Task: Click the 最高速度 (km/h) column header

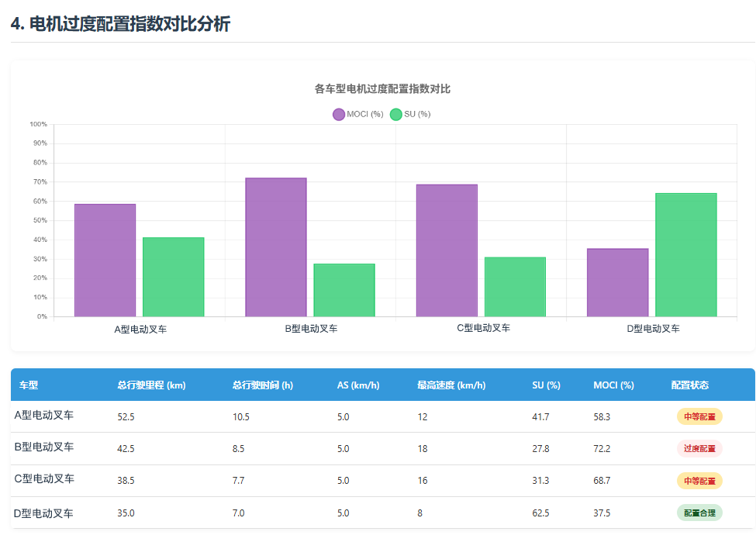Action: tap(451, 385)
